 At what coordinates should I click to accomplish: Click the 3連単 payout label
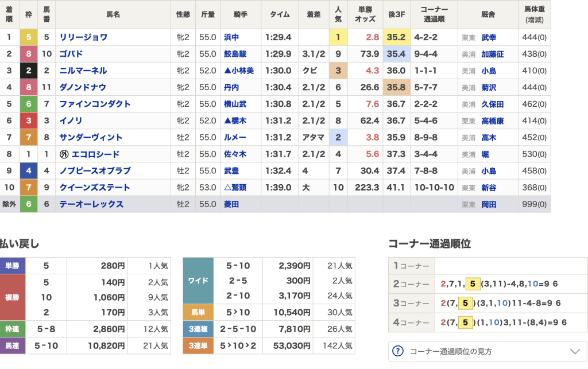pos(198,346)
